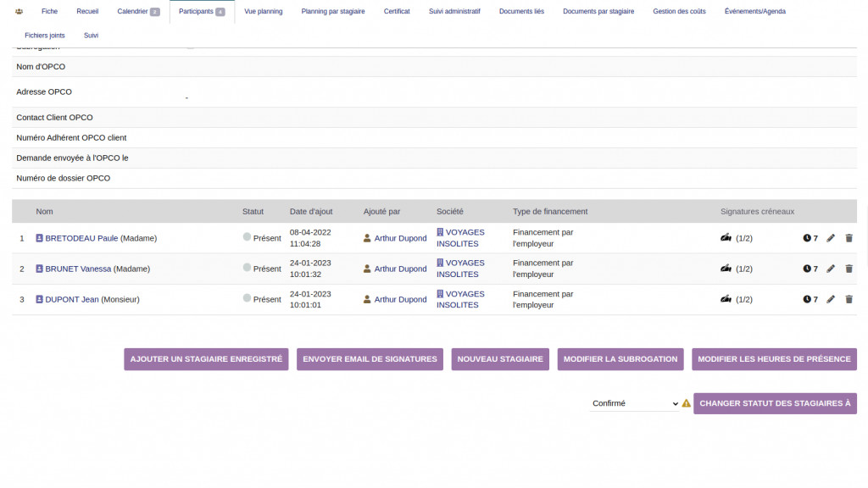Edit DUPONT Jean with the pencil icon
868x488 pixels.
(831, 299)
